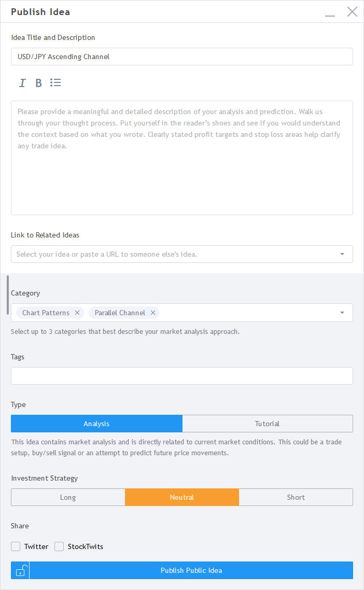Minimize the Publish Idea dialog
The image size is (364, 590).
coord(330,12)
